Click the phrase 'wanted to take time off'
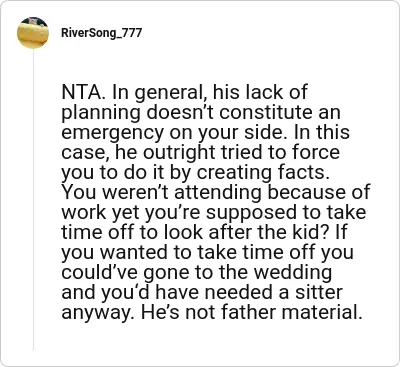The width and height of the screenshot is (400, 367). click(209, 252)
